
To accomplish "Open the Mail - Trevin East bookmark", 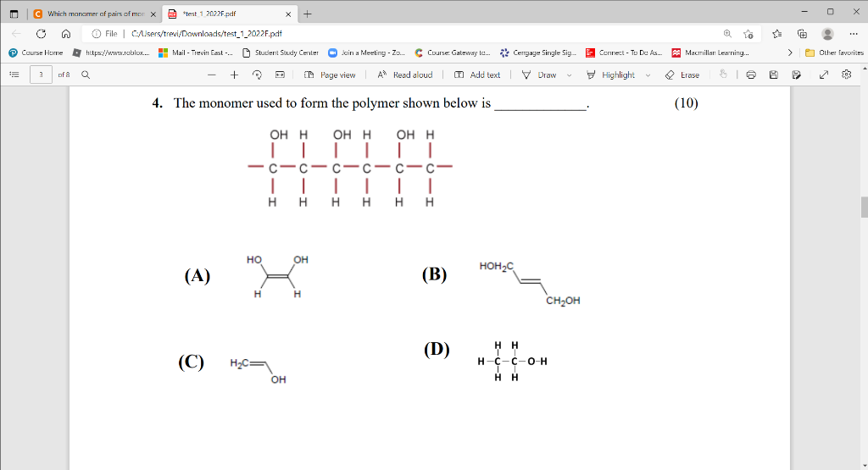I will click(x=196, y=53).
